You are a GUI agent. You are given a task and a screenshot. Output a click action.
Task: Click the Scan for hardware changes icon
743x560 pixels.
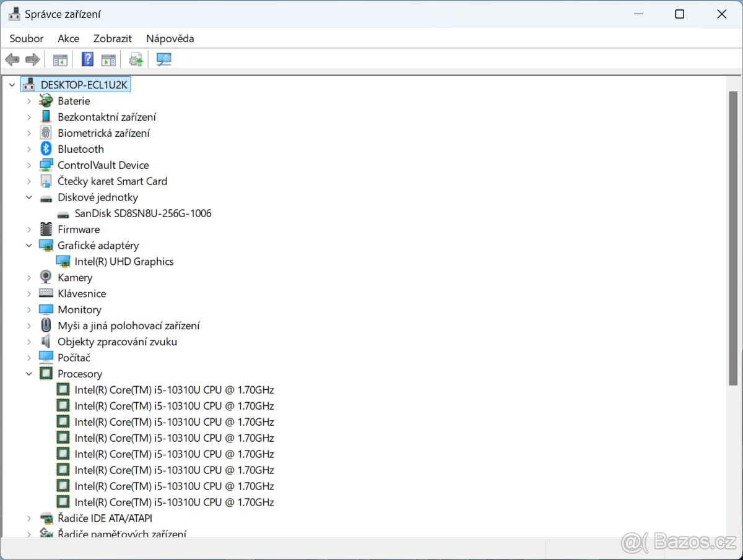[x=163, y=59]
